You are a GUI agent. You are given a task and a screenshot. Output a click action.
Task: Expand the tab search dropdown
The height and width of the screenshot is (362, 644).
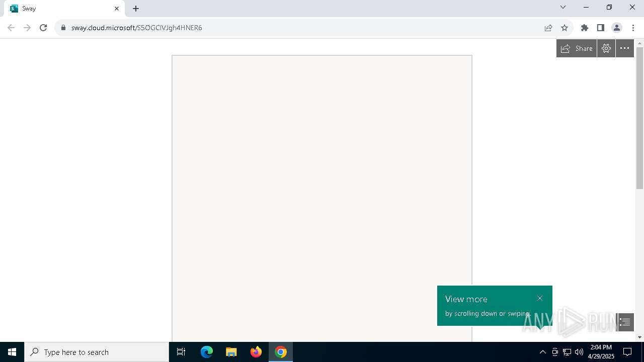563,7
